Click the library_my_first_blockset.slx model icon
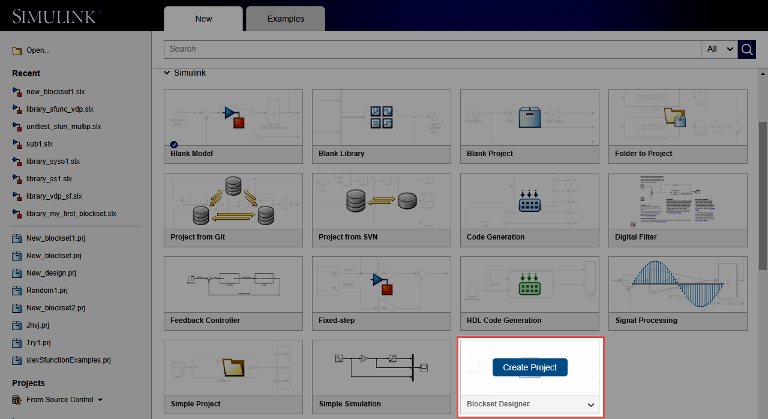768x419 pixels. [x=17, y=214]
